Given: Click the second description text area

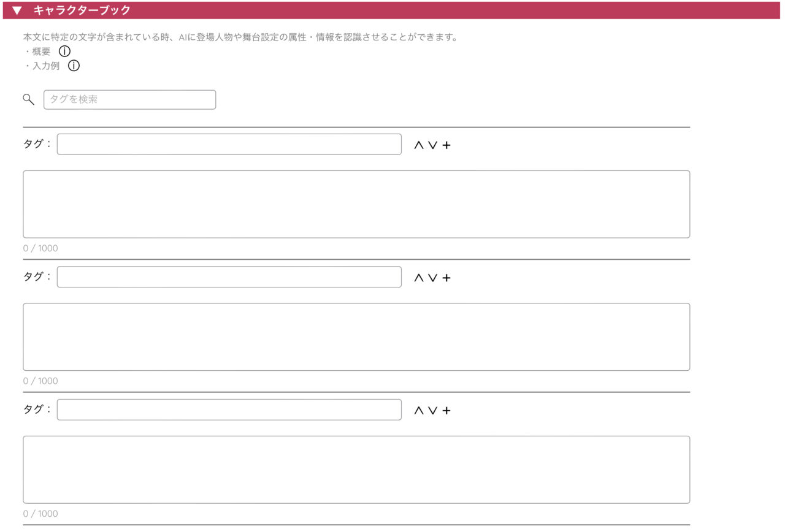Looking at the screenshot, I should click(x=356, y=336).
